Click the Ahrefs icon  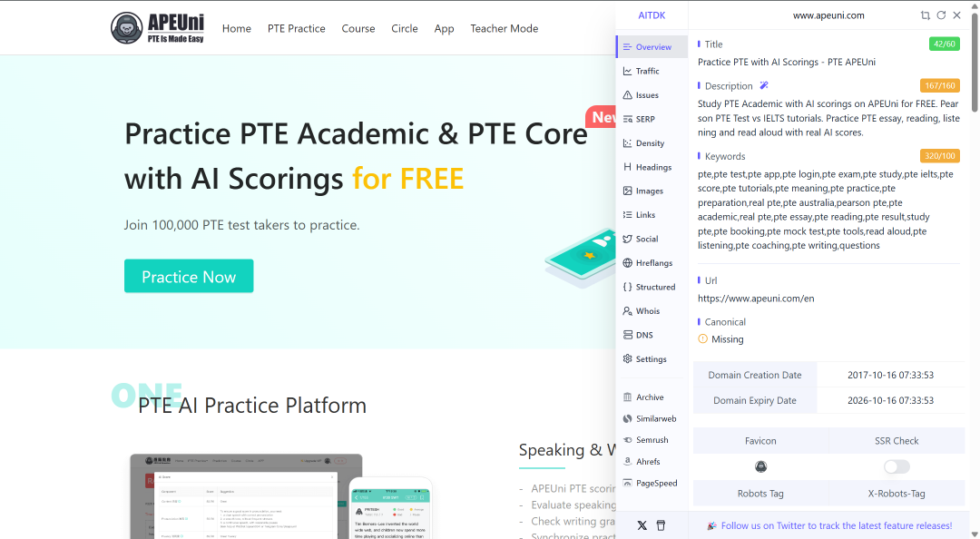click(628, 462)
